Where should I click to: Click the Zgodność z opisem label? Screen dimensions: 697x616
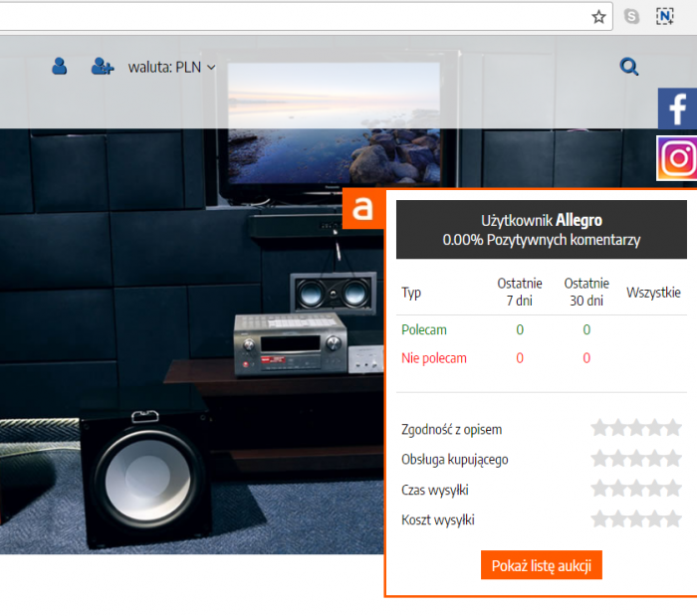[x=452, y=430]
